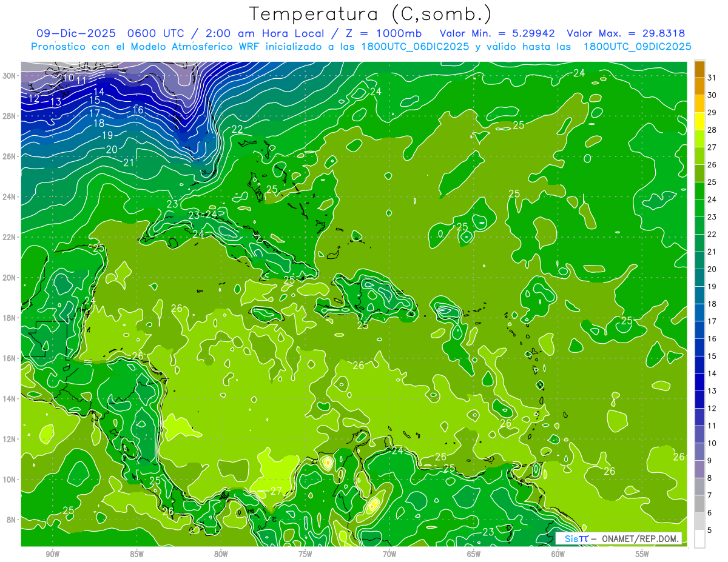Click the map contour label 16
Screen dimensions: 728x562
(x=138, y=110)
